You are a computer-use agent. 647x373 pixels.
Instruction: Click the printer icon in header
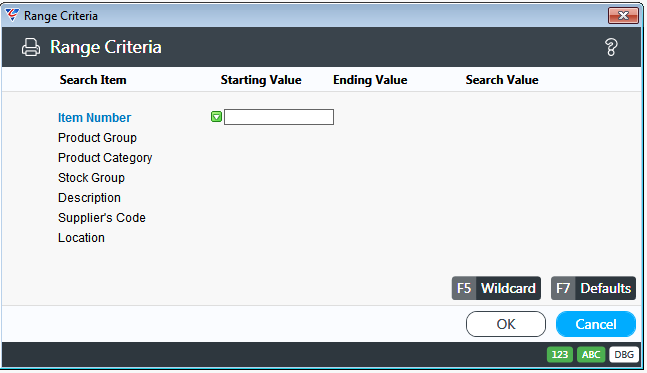pyautogui.click(x=31, y=47)
